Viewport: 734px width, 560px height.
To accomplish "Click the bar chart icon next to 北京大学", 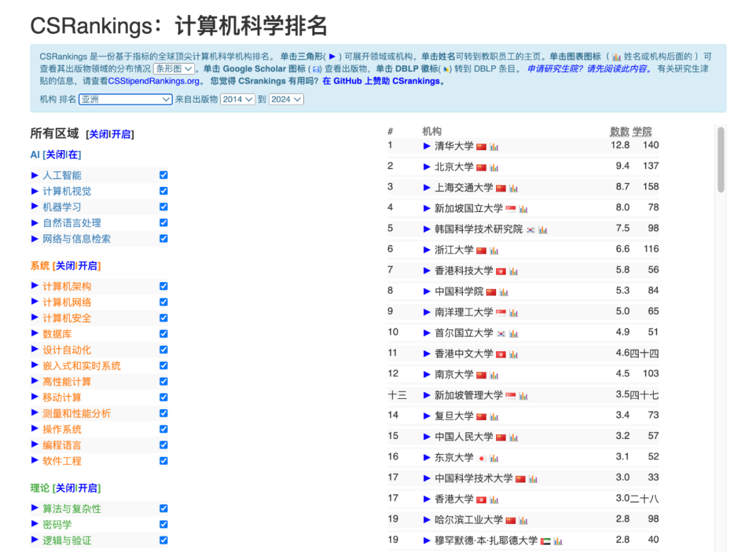I will [x=493, y=168].
